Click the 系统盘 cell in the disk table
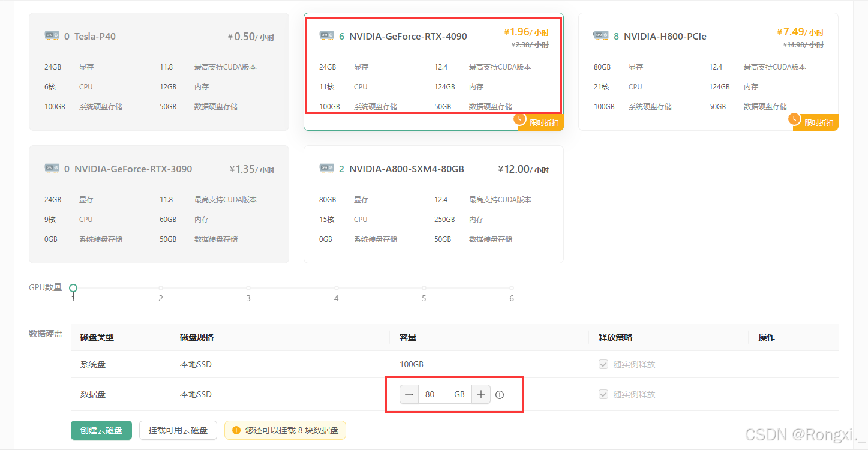Screen dimensions: 868x450 (x=93, y=364)
